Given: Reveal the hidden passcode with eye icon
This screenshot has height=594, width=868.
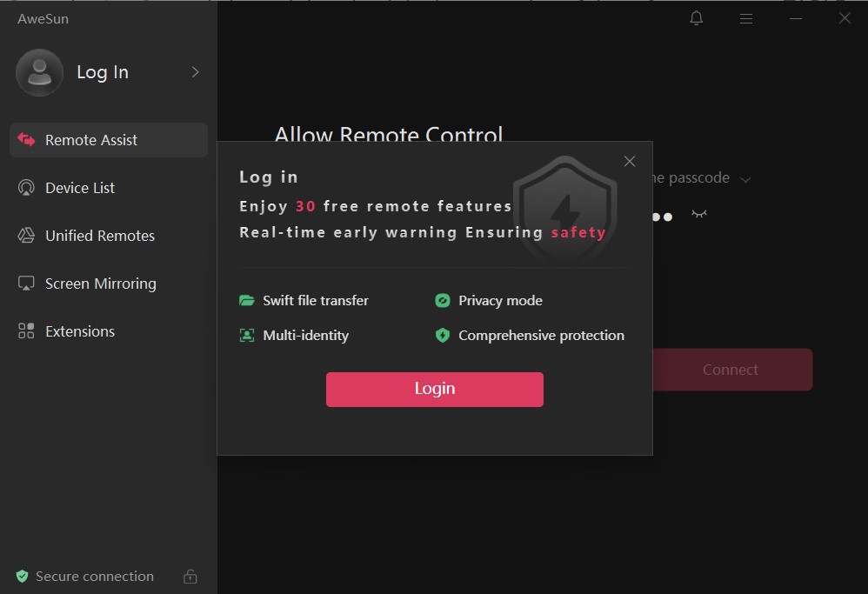Looking at the screenshot, I should (x=698, y=214).
